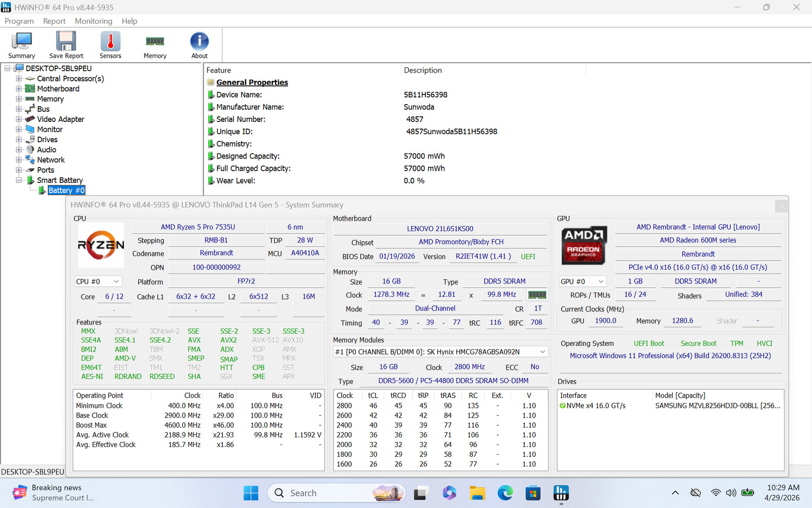Click the battery tray icon
The width and height of the screenshot is (812, 508).
[x=748, y=493]
